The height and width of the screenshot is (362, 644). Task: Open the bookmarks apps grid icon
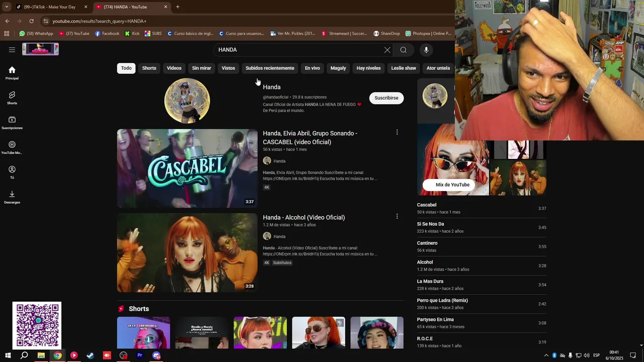7,34
